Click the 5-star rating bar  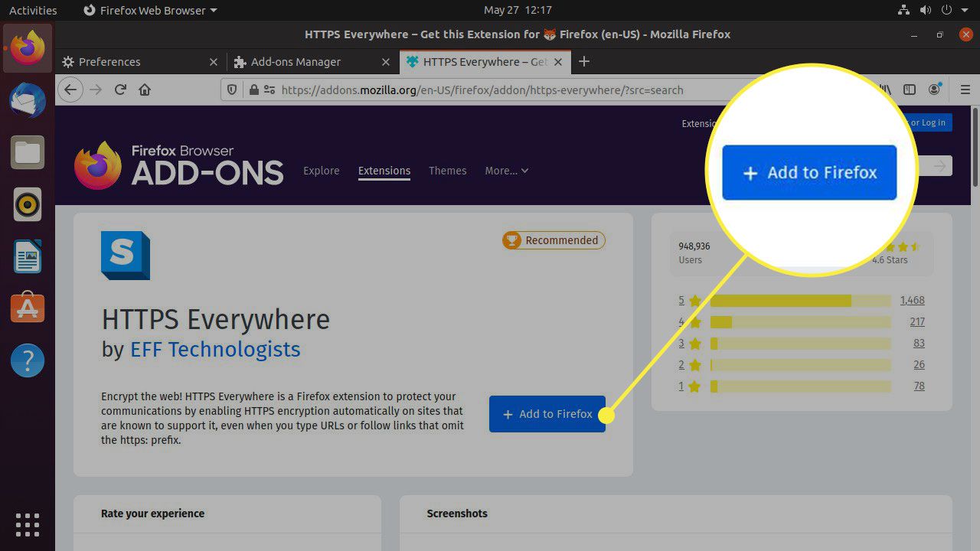pos(801,301)
